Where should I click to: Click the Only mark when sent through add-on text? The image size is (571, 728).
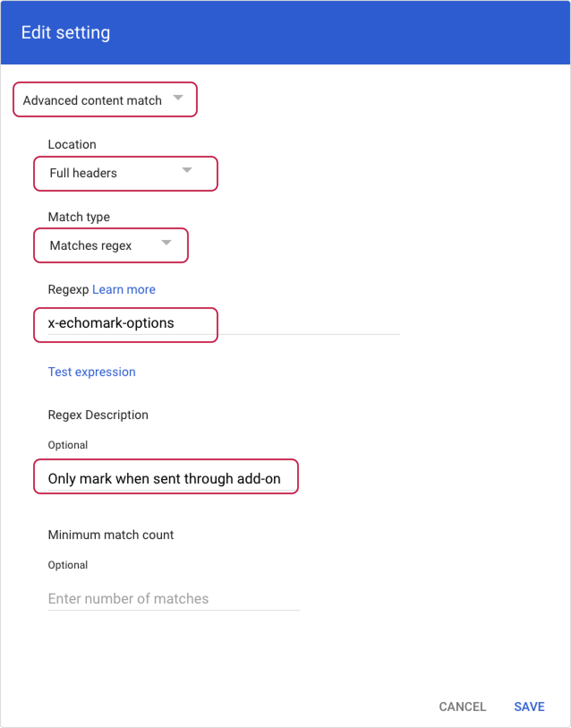coord(165,478)
